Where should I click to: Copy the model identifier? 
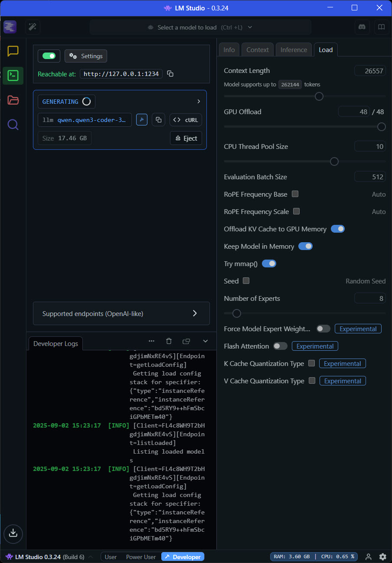click(x=158, y=120)
